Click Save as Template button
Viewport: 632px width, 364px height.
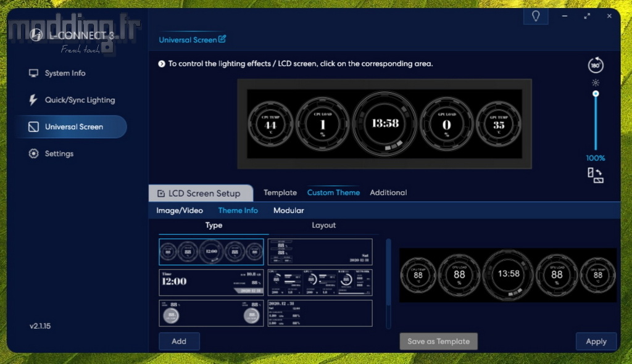point(438,341)
